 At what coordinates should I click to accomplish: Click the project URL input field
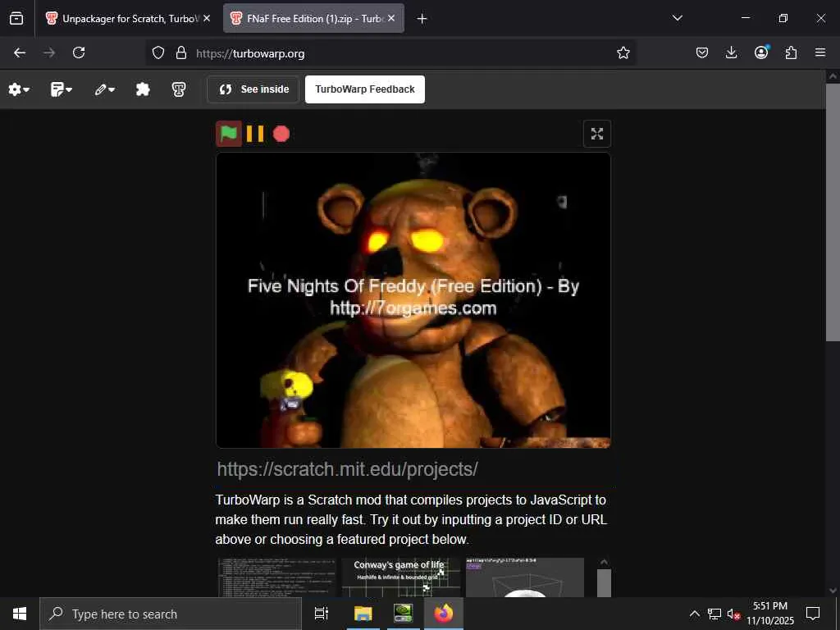click(x=413, y=469)
